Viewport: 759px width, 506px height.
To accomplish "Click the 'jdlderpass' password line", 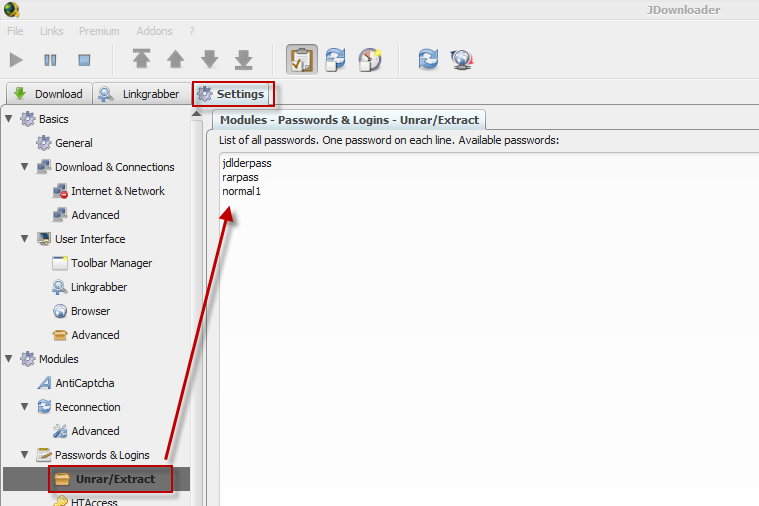I will click(247, 163).
